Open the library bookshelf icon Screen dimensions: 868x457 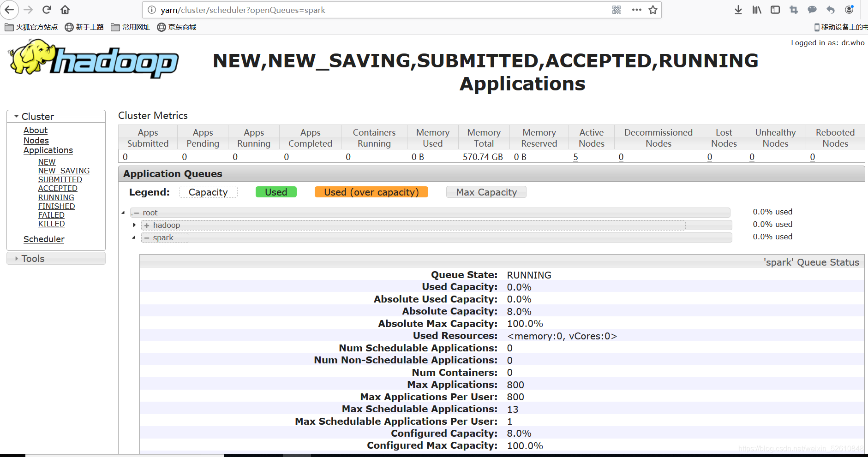pyautogui.click(x=757, y=10)
